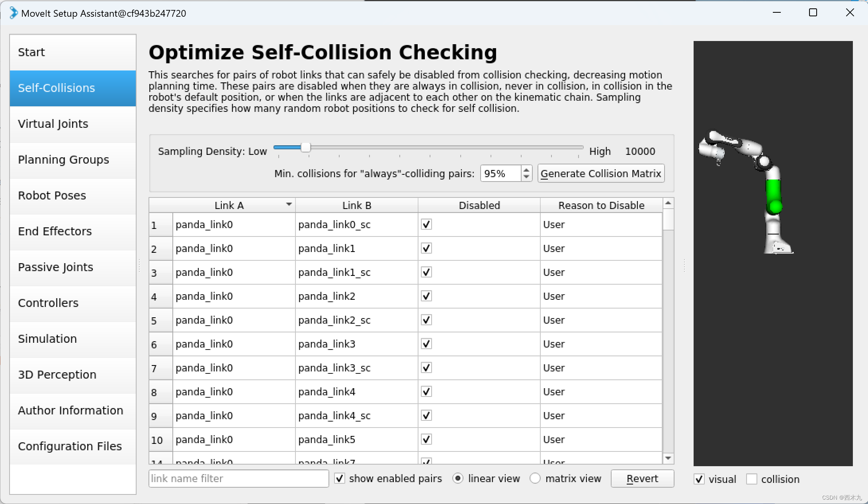Go to Passive Joints page

coord(73,268)
